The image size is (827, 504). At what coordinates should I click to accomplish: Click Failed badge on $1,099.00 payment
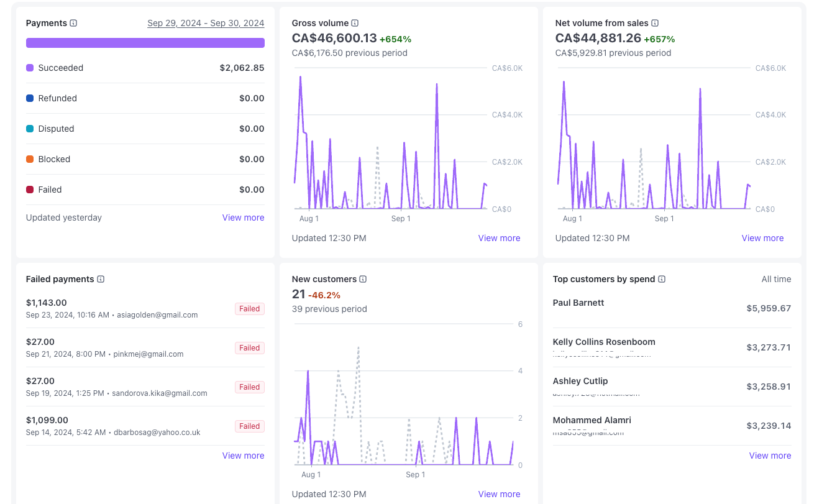pos(249,426)
